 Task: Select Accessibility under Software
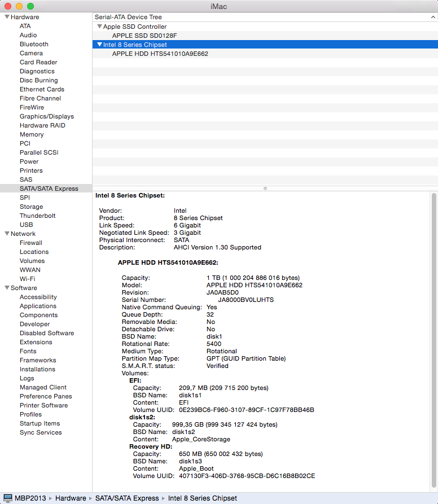click(38, 297)
